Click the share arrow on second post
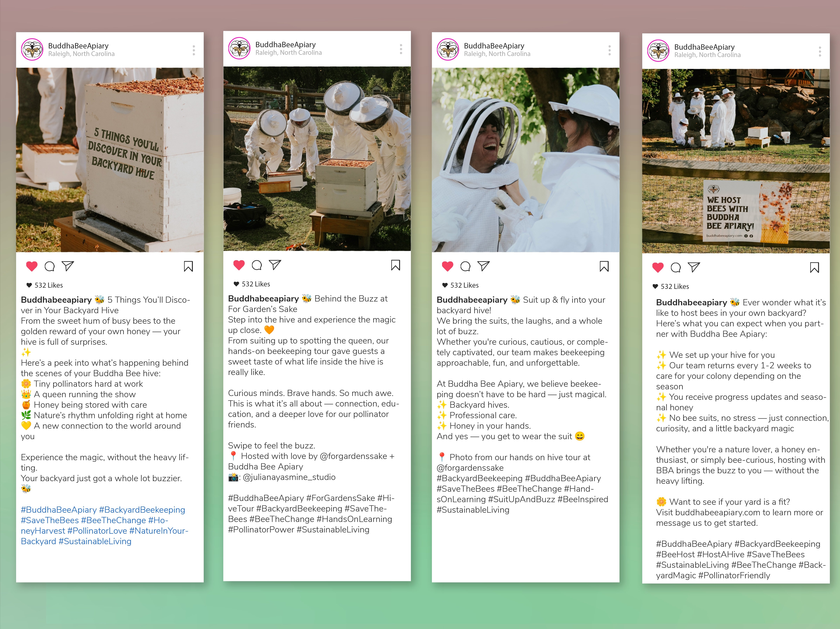840x629 pixels. pos(275,265)
